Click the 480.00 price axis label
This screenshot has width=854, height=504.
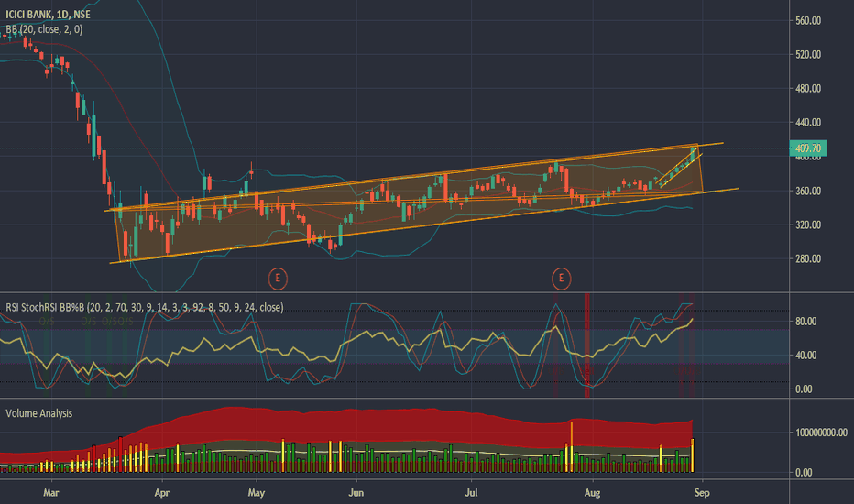pos(808,88)
